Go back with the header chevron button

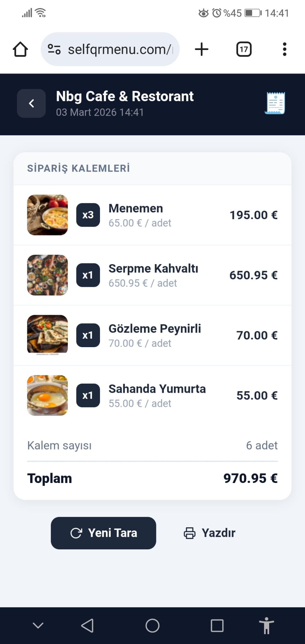pos(31,103)
